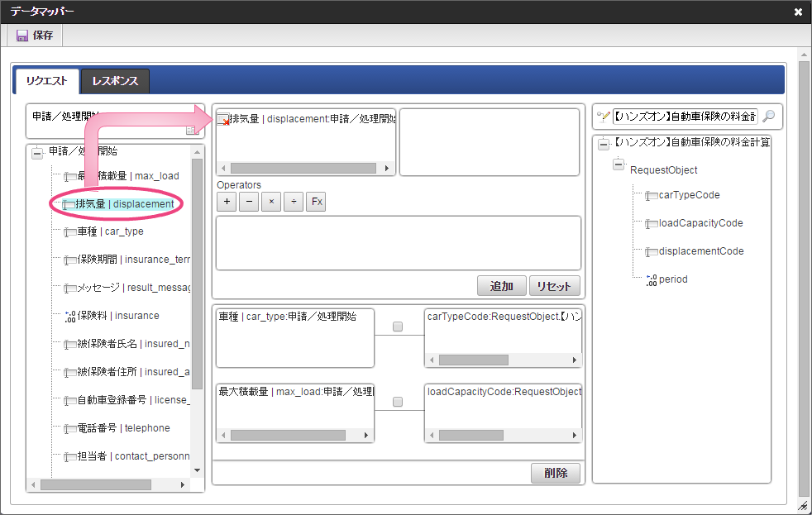
Task: Collapse the 【ハンズオン】自動車保険の料金計算 tree root
Action: (604, 144)
